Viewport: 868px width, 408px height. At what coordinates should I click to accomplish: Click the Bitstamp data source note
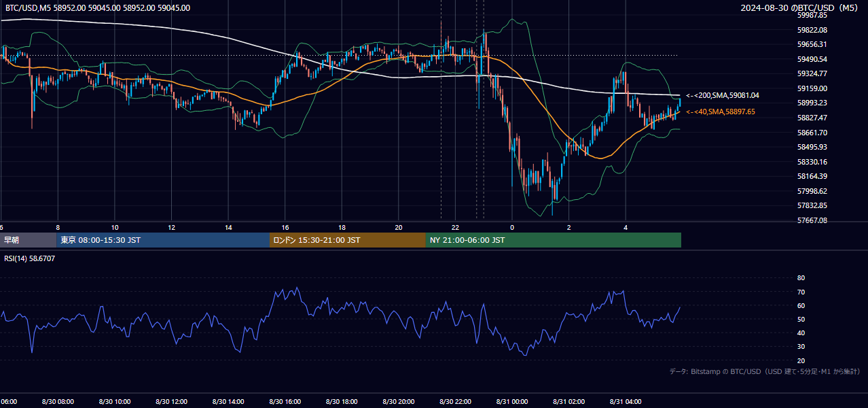pos(765,372)
